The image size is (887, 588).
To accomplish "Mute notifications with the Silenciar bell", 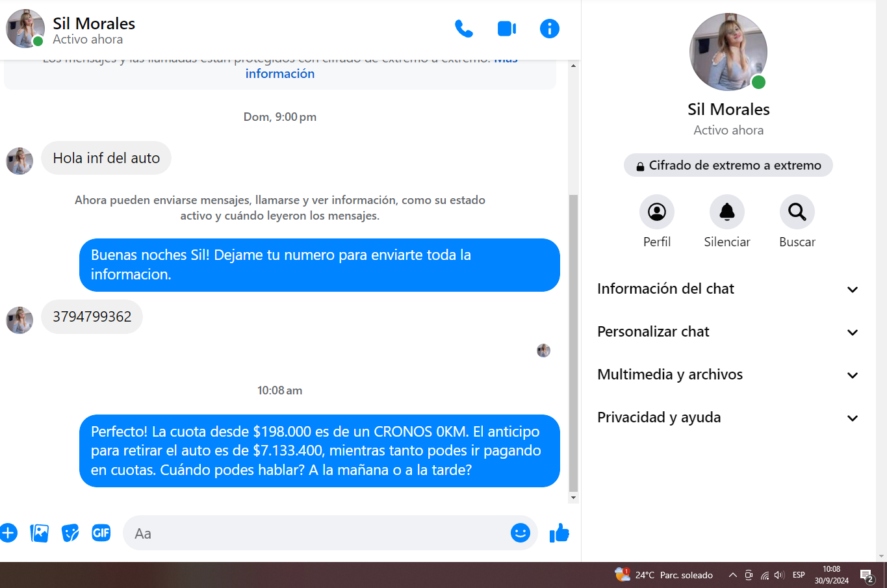I will coord(726,212).
